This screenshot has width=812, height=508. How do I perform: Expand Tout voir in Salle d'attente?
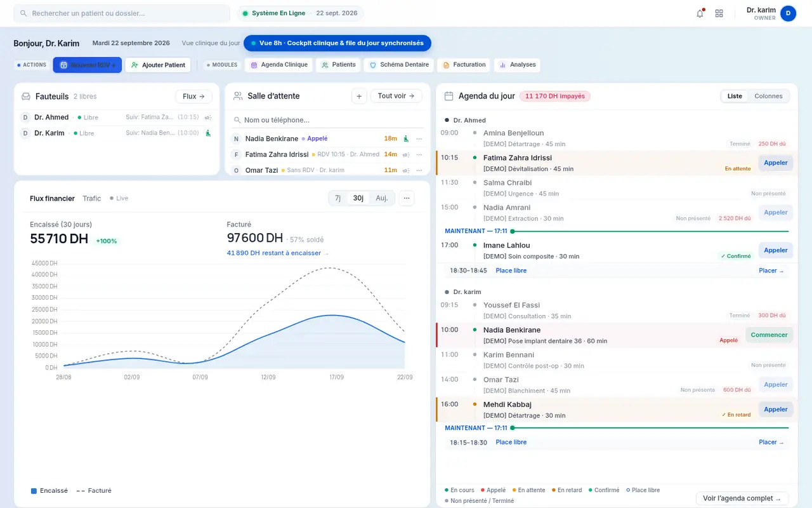tap(396, 96)
